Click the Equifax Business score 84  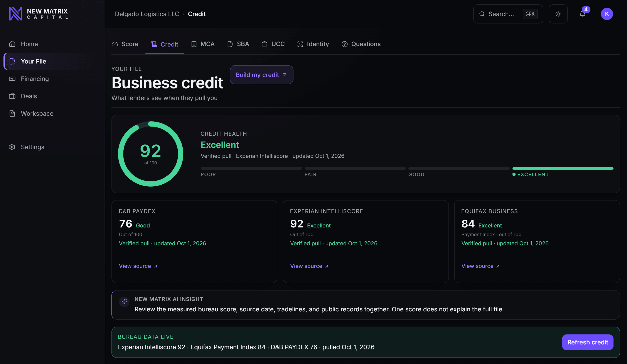468,224
